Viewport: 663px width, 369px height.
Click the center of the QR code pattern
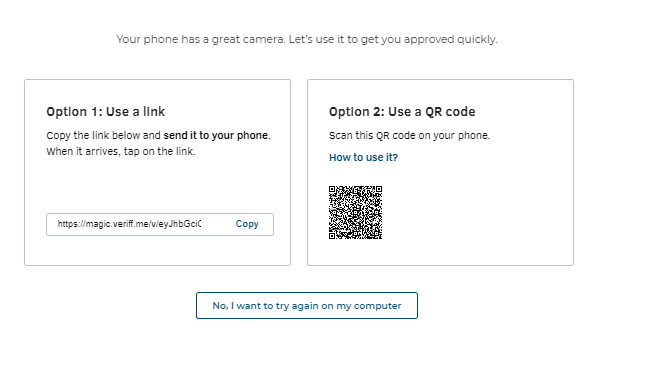(356, 213)
